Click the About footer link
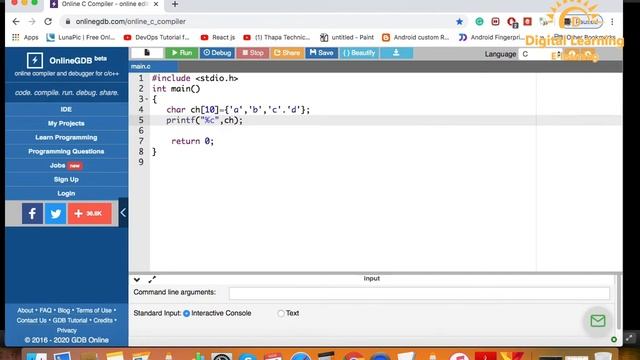 click(x=25, y=310)
